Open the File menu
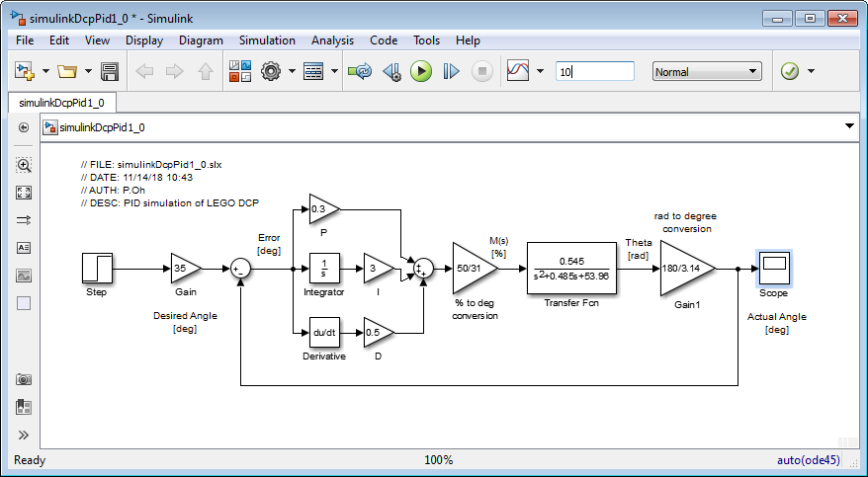Screen dimensions: 868x477 tap(25, 40)
